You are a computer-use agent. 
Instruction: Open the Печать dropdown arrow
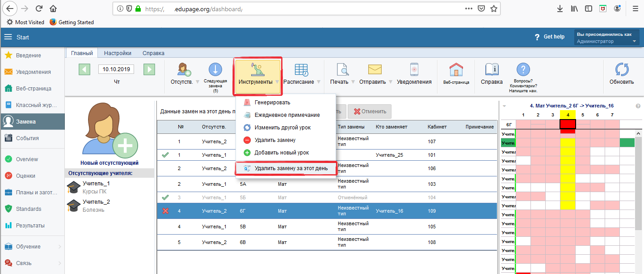[x=354, y=82]
